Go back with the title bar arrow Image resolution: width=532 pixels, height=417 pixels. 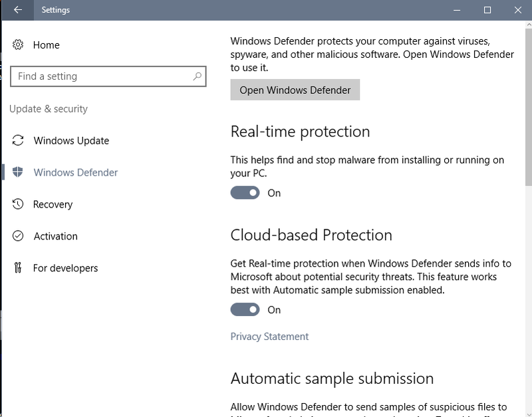click(18, 10)
